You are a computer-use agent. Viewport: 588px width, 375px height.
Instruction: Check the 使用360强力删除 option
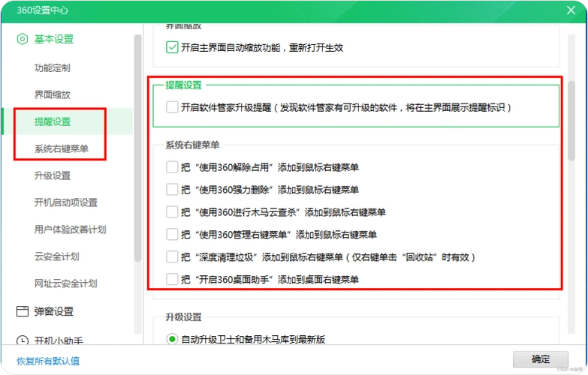172,190
